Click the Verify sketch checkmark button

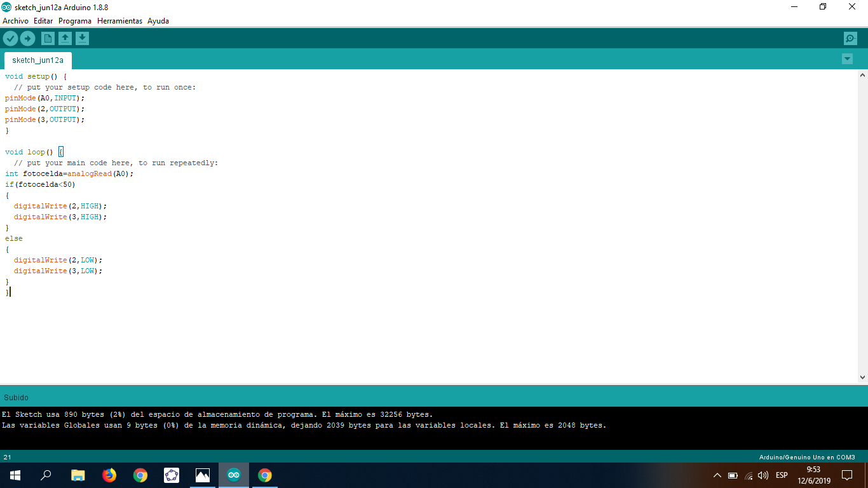coord(10,39)
